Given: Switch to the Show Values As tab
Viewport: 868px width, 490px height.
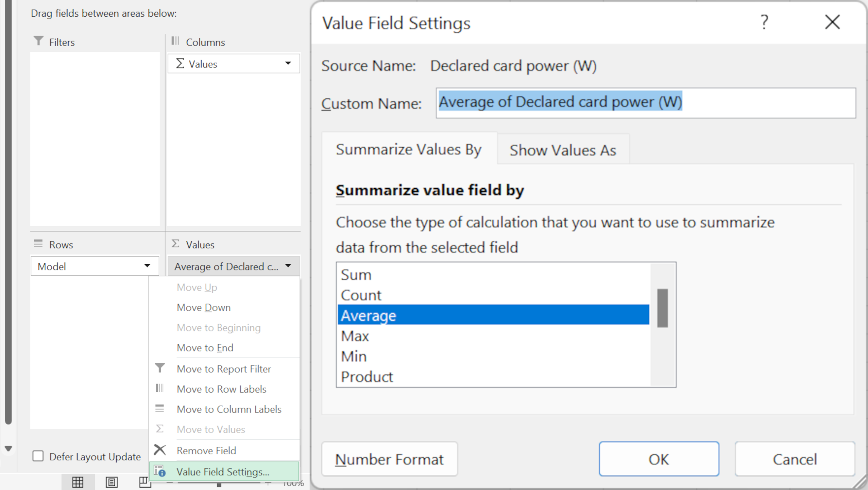Looking at the screenshot, I should (x=562, y=150).
